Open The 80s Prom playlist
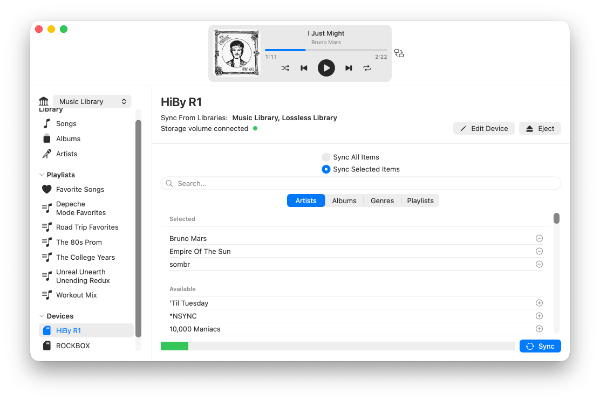 click(79, 242)
